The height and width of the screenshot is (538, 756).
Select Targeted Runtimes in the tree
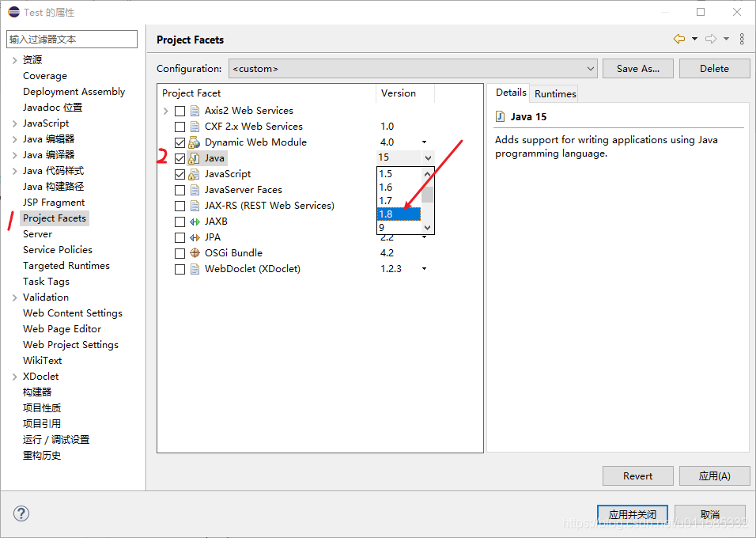point(66,266)
